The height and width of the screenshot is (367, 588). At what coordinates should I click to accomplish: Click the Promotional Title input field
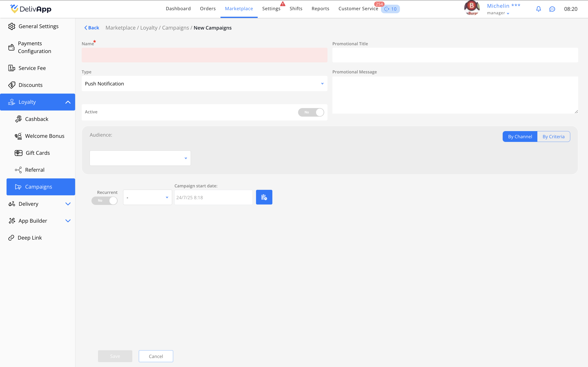pos(455,55)
